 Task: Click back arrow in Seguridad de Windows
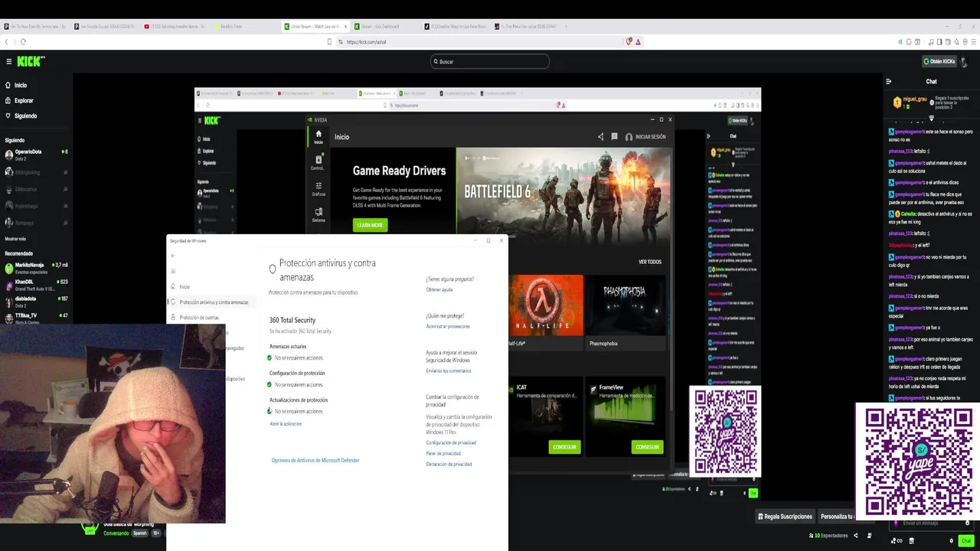173,256
